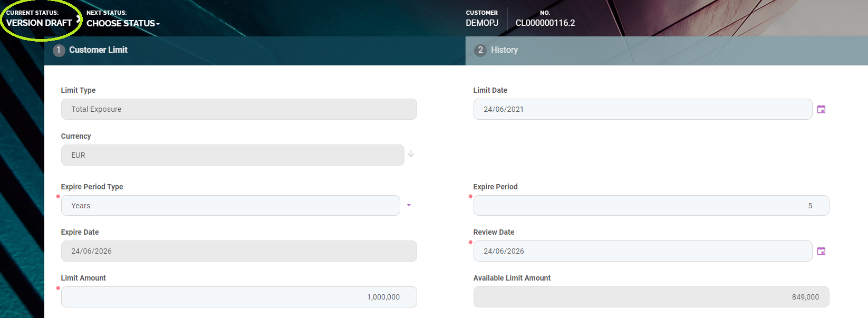Click the DEMOPJ customer name
Viewport: 868px width, 318px height.
pos(481,23)
